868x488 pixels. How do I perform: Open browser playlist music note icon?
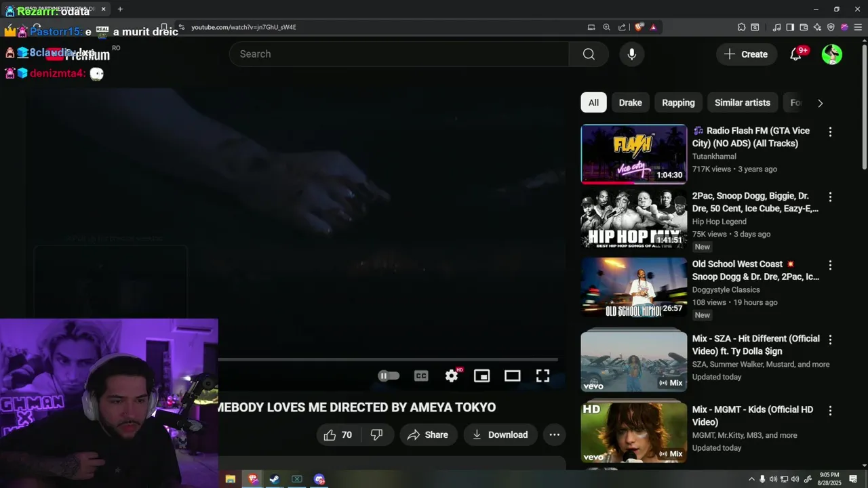pyautogui.click(x=776, y=27)
